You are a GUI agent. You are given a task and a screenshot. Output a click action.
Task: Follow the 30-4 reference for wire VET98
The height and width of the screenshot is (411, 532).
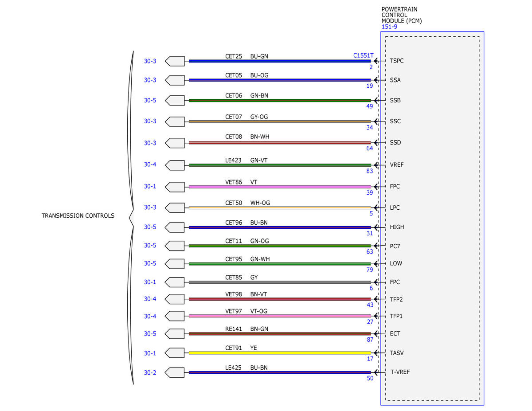click(x=150, y=299)
